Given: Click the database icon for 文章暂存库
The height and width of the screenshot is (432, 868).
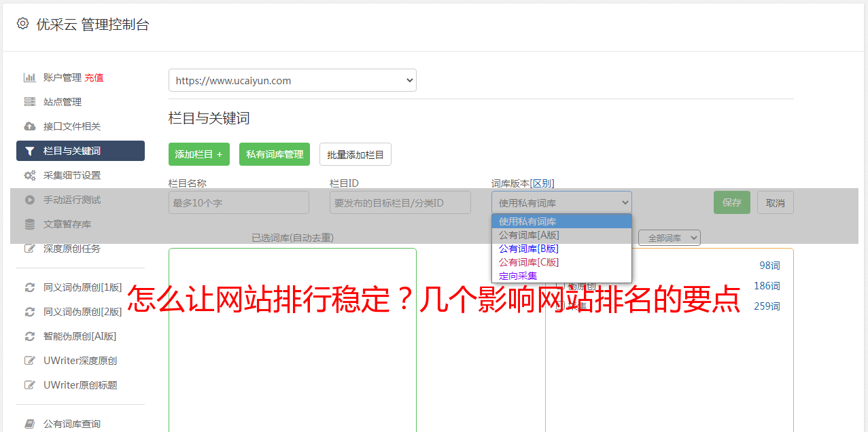Looking at the screenshot, I should pos(30,224).
